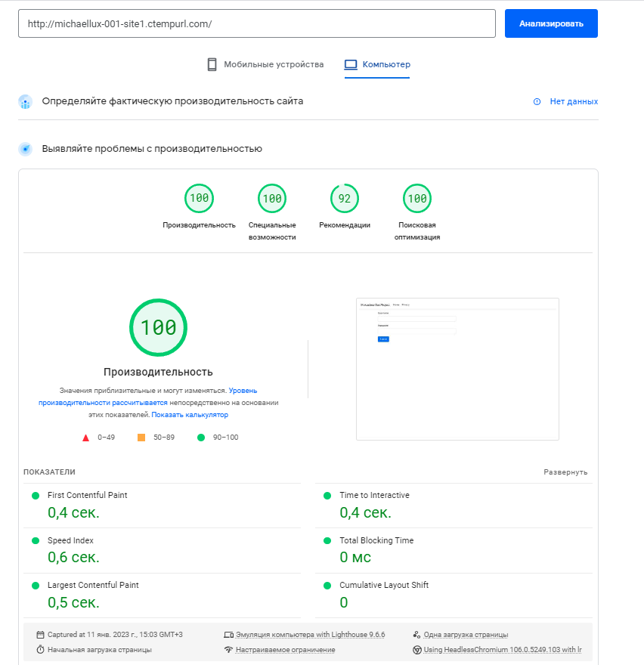Click the red triangle 0–49 legend icon
Image resolution: width=644 pixels, height=665 pixels.
[85, 438]
